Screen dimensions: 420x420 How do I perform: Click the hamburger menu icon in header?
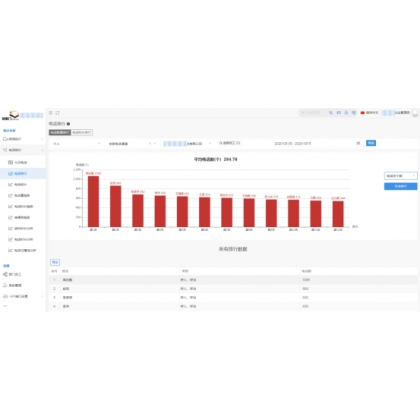pos(51,113)
